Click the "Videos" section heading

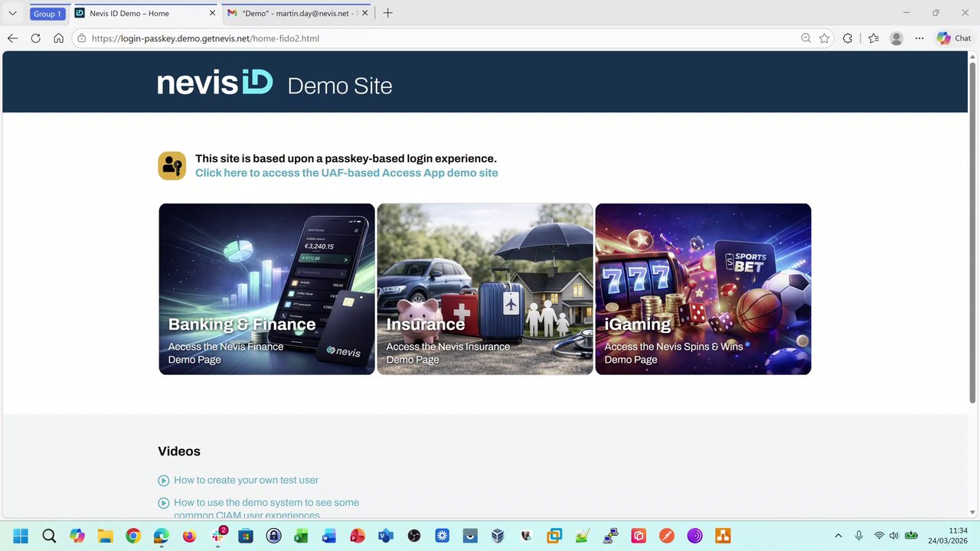[x=179, y=452]
